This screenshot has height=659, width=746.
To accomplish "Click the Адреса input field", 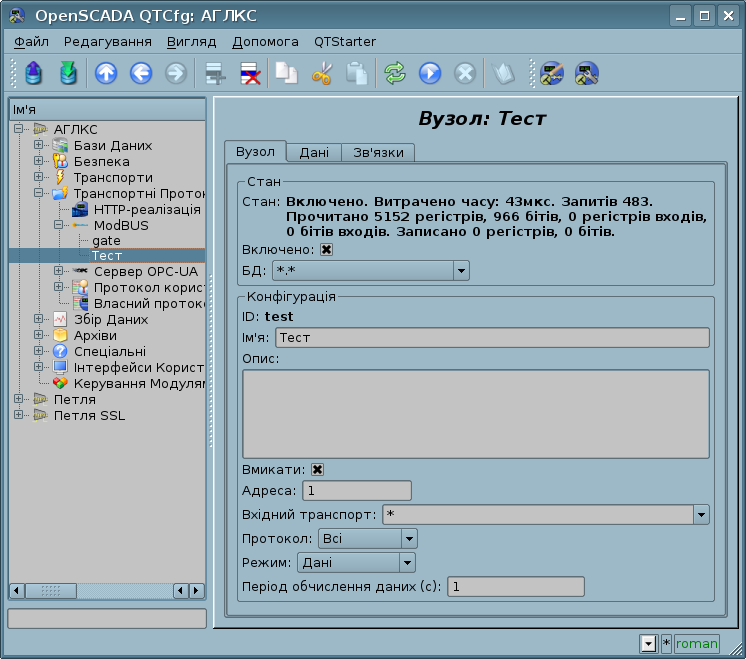I will 357,491.
